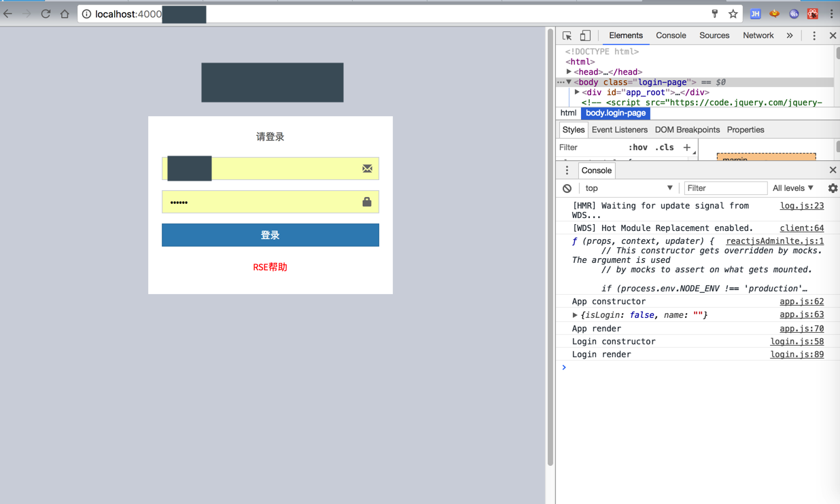Open the Sources tab
840x504 pixels.
(x=714, y=35)
